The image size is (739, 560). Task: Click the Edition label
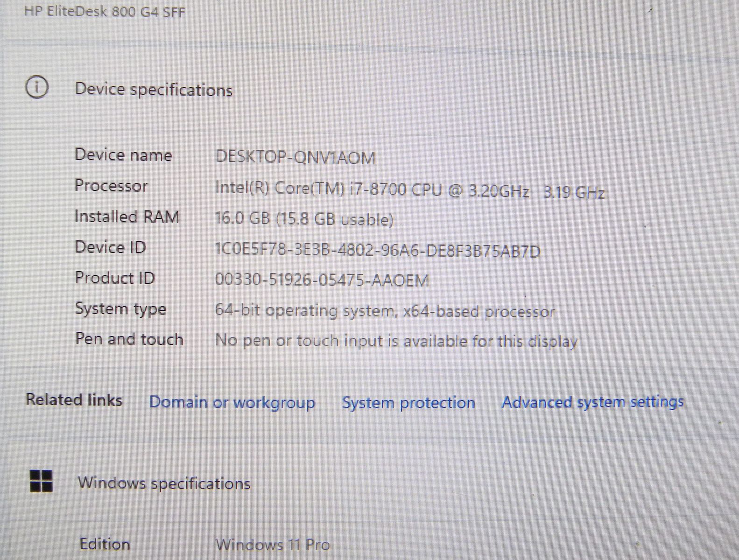[105, 544]
